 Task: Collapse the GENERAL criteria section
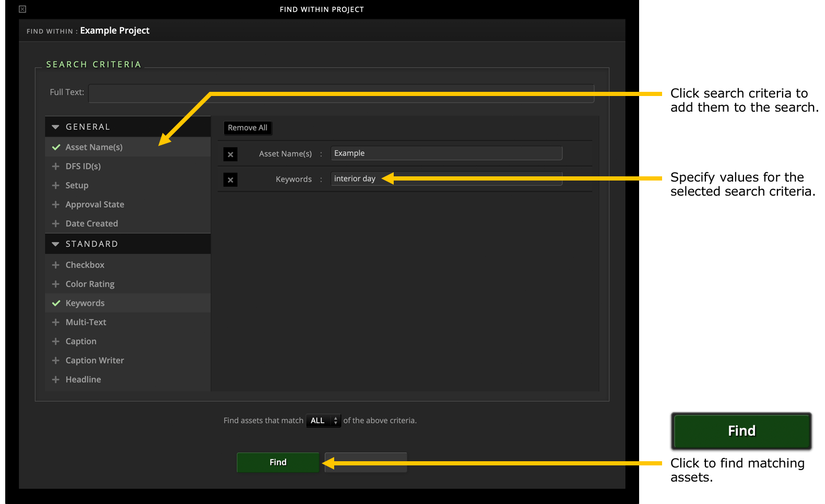(55, 127)
